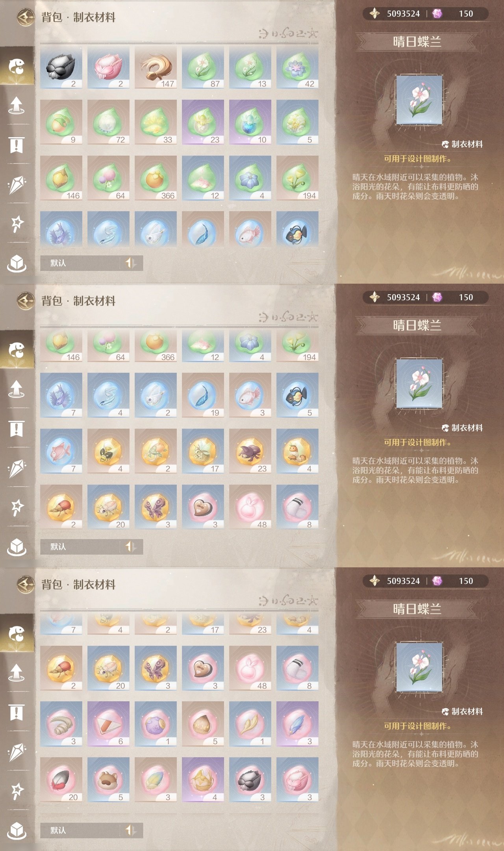Choose the heart-shaped brown item showing 3
Screen dimensions: 504x851
point(203,507)
